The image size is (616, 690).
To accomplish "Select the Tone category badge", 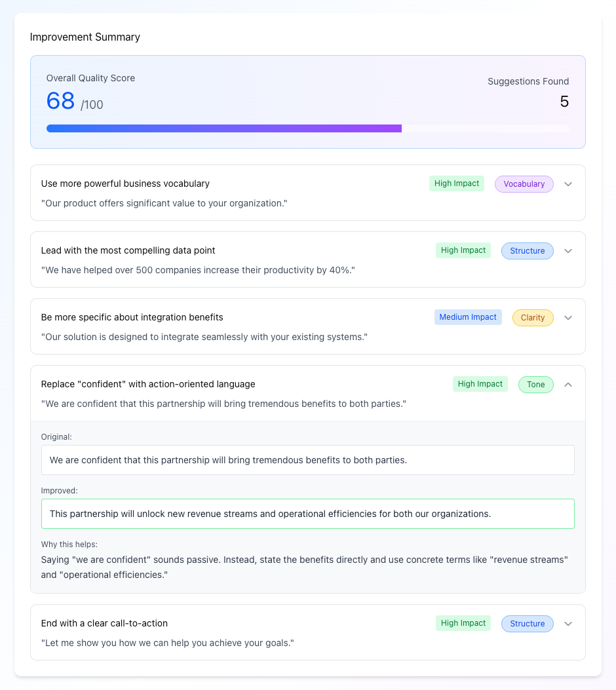I will 535,385.
